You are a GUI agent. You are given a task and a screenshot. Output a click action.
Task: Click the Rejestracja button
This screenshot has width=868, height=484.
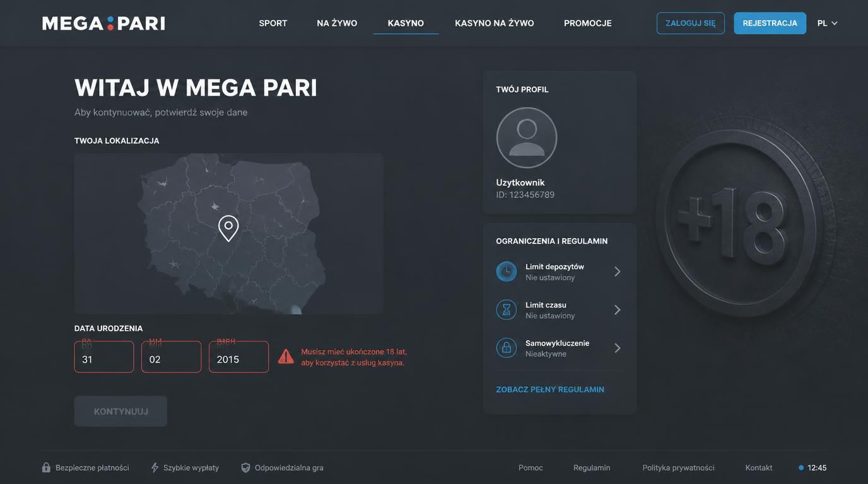point(770,23)
